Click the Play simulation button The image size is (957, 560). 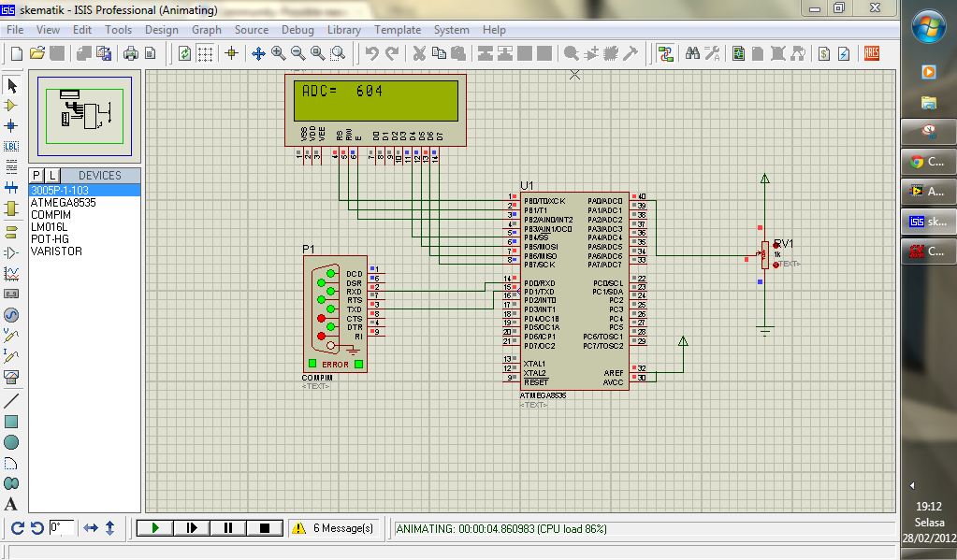pyautogui.click(x=155, y=528)
